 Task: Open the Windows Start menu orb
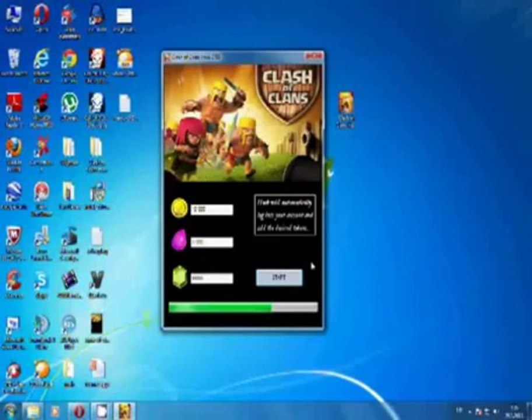pyautogui.click(x=10, y=411)
